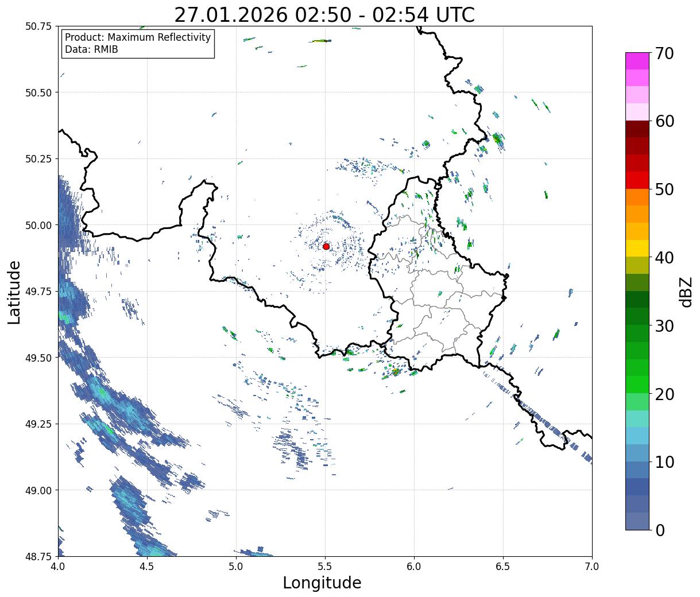700x597 pixels.
Task: Click the slate blue swatch at bottom of colorbar
Action: coord(637,521)
